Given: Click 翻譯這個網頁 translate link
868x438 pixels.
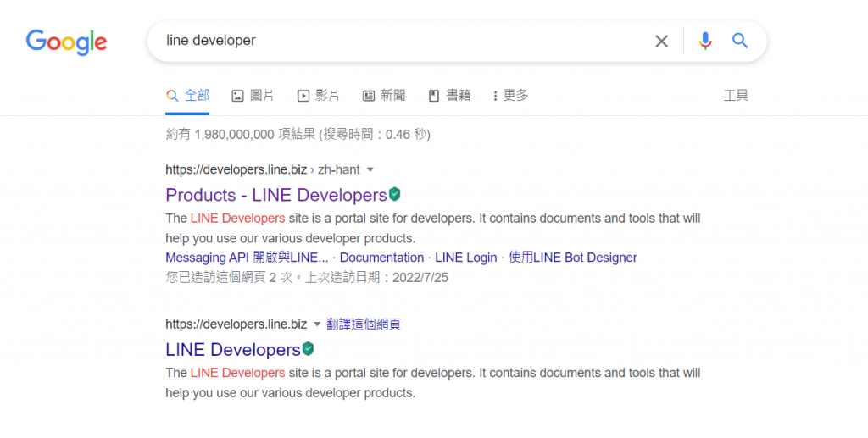Looking at the screenshot, I should point(363,324).
